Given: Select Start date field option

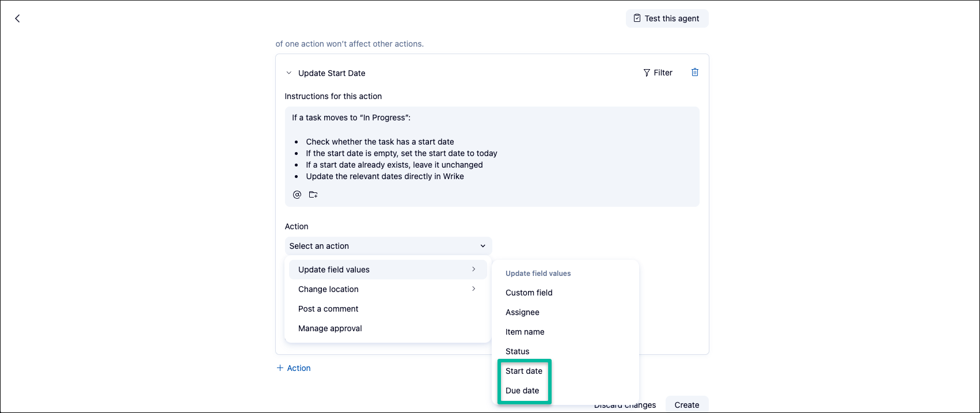Looking at the screenshot, I should [523, 371].
